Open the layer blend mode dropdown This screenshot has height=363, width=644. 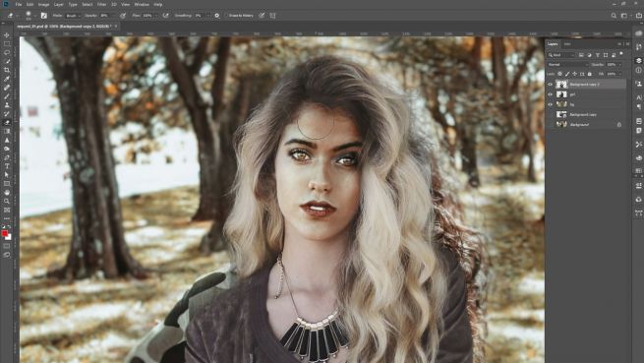[x=567, y=65]
